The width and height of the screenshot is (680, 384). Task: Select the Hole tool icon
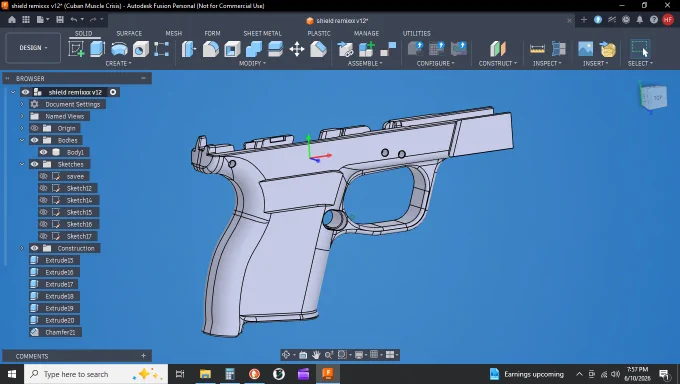tap(141, 49)
